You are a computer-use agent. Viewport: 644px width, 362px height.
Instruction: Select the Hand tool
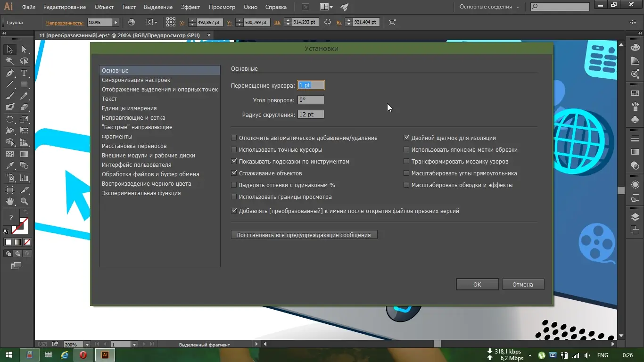pyautogui.click(x=10, y=202)
